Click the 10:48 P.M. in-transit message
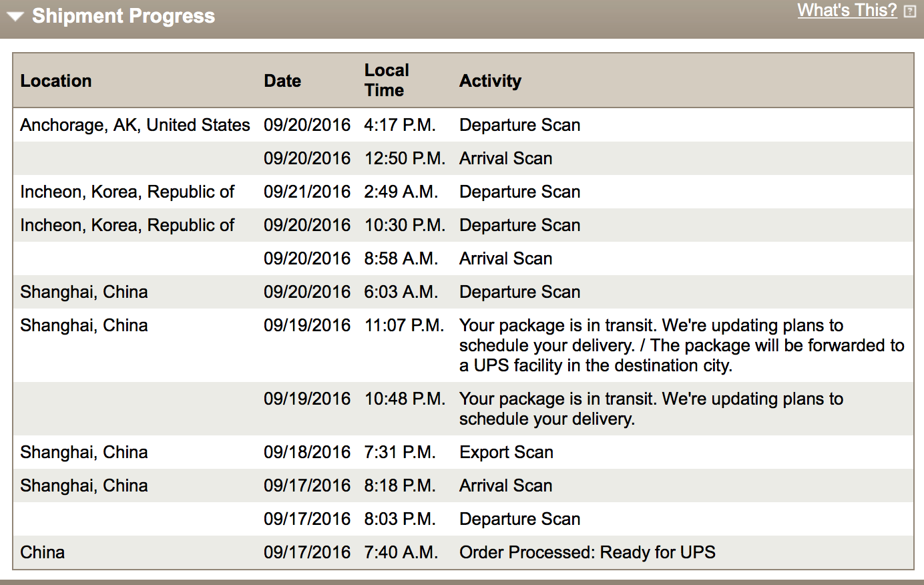 coord(651,409)
